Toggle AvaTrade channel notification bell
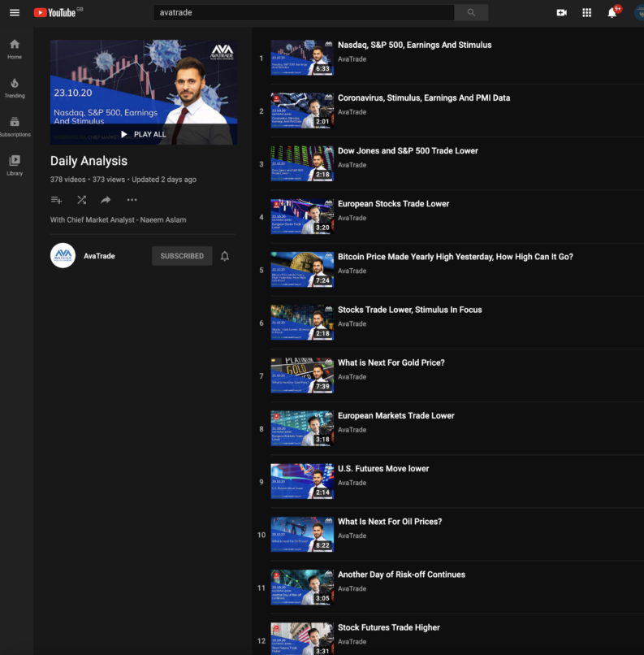 pos(224,256)
